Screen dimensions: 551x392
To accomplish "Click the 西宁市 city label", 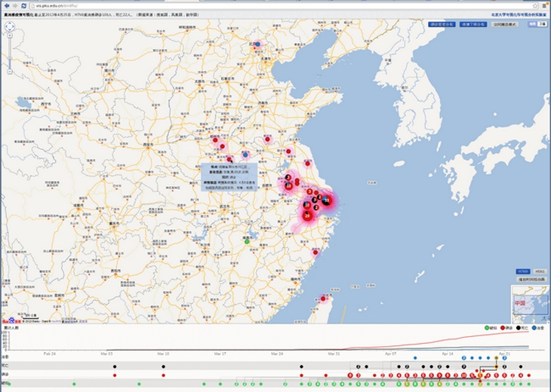I will coord(45,104).
